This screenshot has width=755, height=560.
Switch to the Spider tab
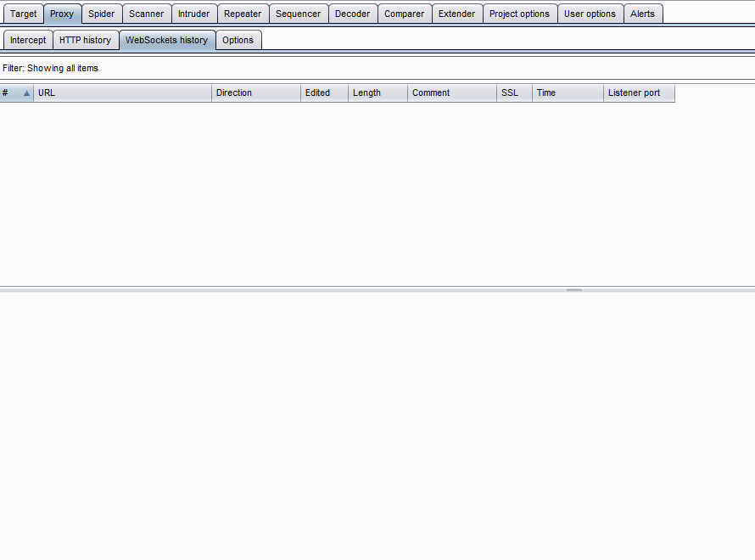(x=102, y=14)
